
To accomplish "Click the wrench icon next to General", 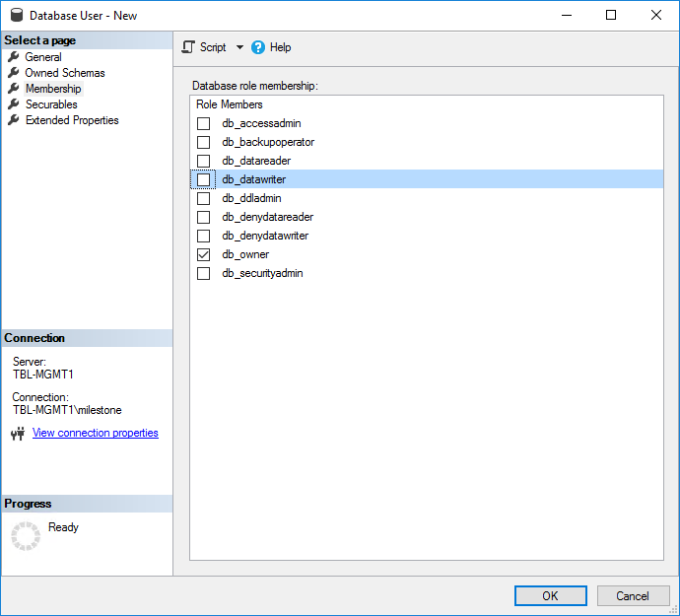I will (x=14, y=57).
